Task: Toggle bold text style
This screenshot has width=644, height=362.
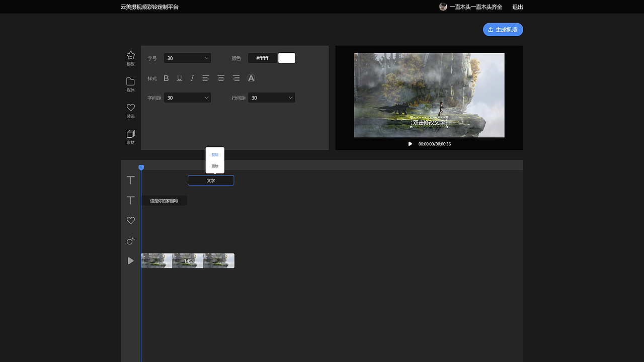Action: pos(167,78)
